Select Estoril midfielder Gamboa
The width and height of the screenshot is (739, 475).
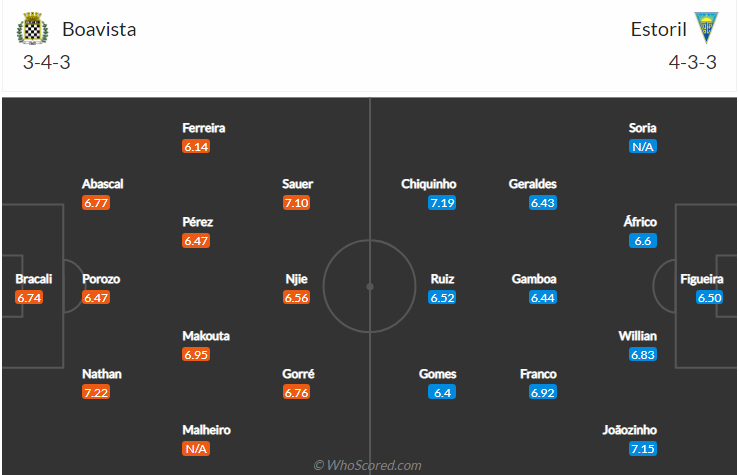(533, 279)
